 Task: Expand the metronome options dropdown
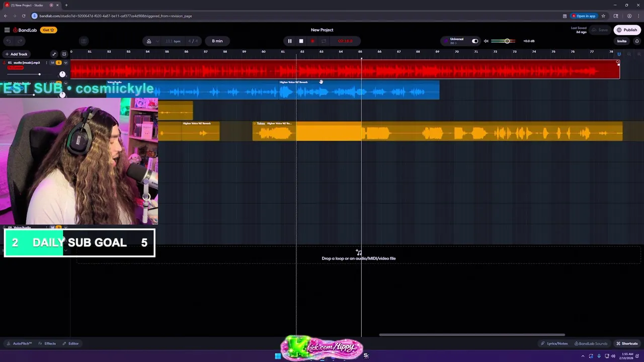(157, 41)
